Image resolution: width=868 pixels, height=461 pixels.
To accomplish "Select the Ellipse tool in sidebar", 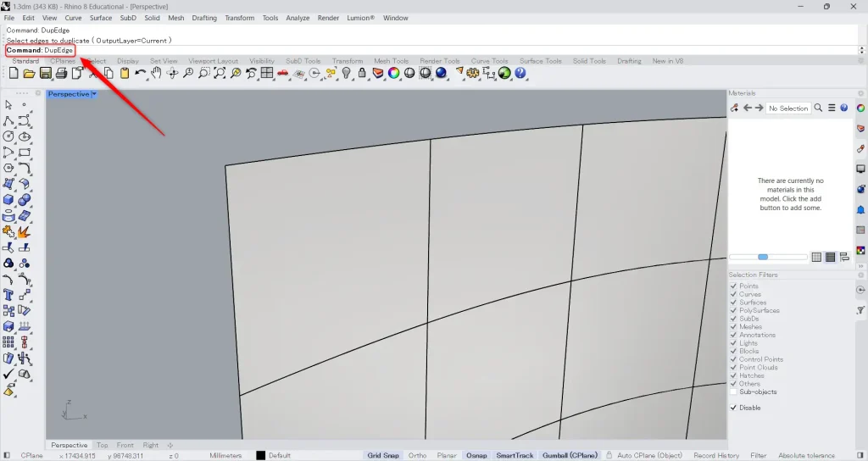I will [25, 136].
